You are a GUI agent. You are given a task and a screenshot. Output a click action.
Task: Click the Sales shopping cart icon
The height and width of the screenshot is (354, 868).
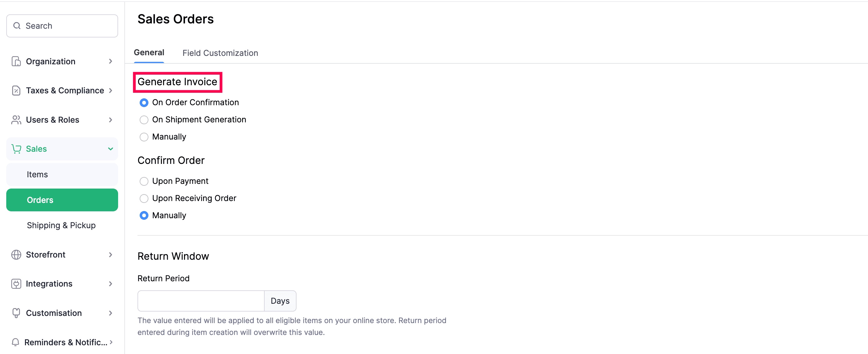[x=16, y=149]
